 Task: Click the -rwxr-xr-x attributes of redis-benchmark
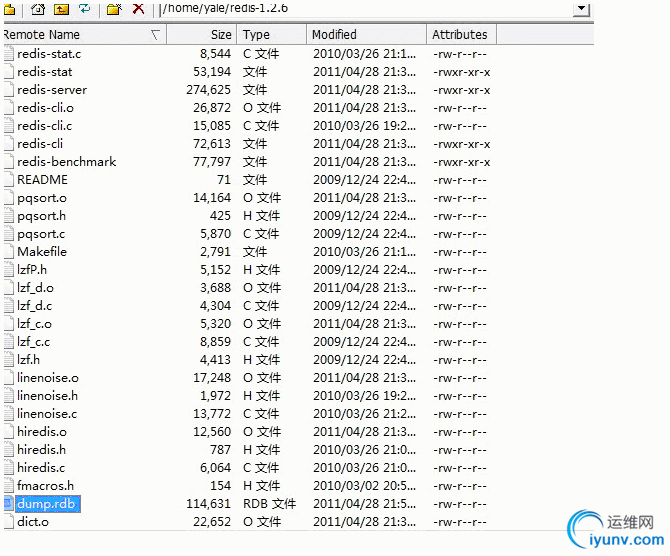coord(461,162)
